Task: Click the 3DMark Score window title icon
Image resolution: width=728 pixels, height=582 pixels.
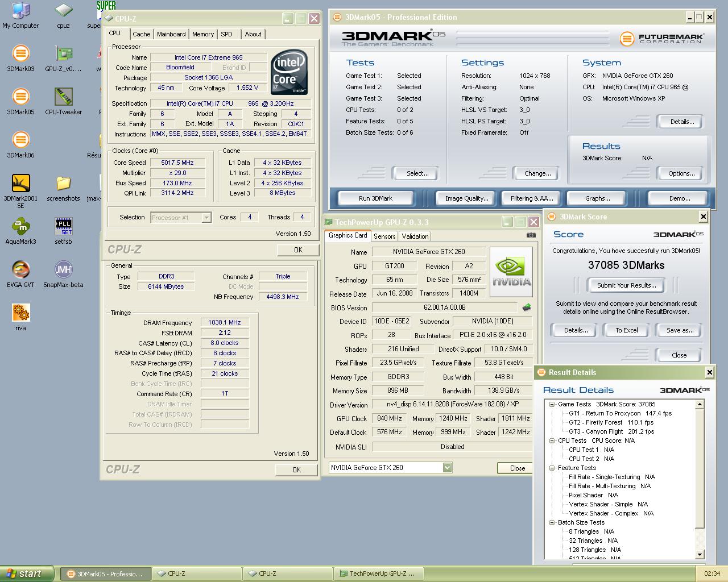Action: pos(552,217)
